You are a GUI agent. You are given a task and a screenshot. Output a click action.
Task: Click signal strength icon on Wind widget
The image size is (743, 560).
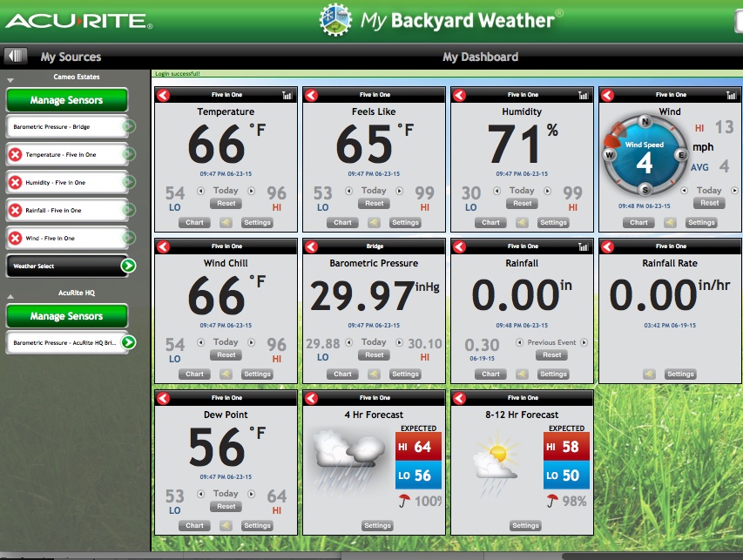731,95
